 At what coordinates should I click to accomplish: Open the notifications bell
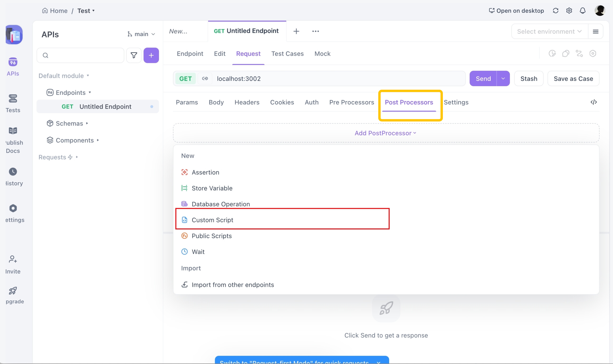(582, 11)
